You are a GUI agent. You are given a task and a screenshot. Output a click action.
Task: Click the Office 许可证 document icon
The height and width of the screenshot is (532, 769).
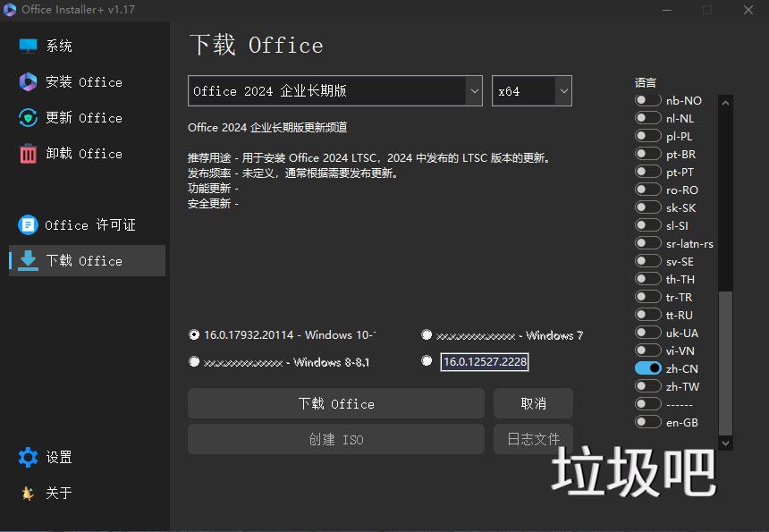coord(26,224)
